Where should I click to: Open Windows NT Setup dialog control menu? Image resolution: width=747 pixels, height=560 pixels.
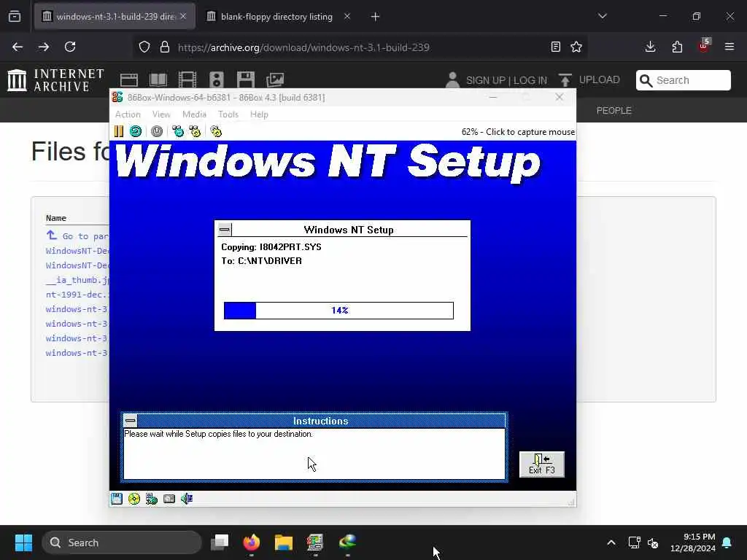coord(225,230)
